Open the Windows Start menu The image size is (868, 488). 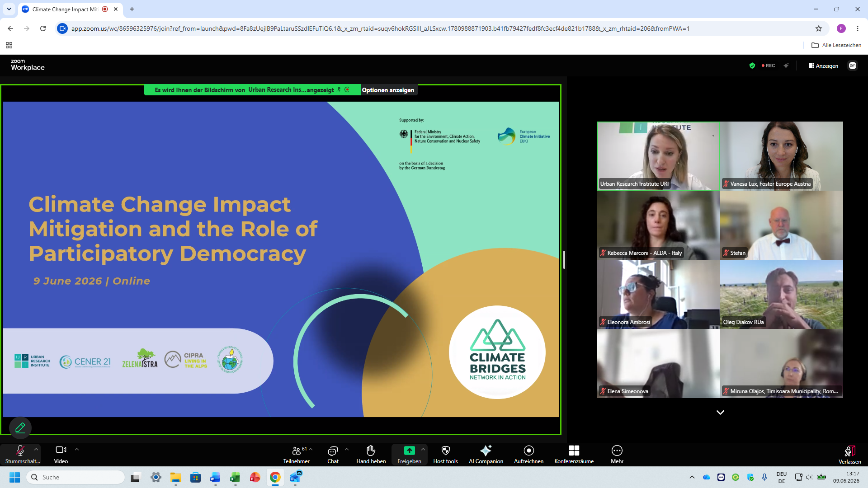coord(14,477)
